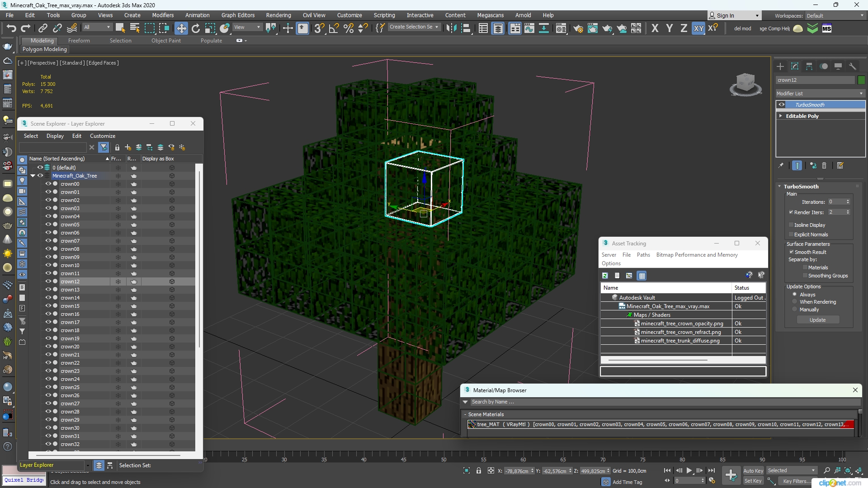
Task: Collapse the Minecraft_Oak_Tree layer
Action: click(33, 176)
